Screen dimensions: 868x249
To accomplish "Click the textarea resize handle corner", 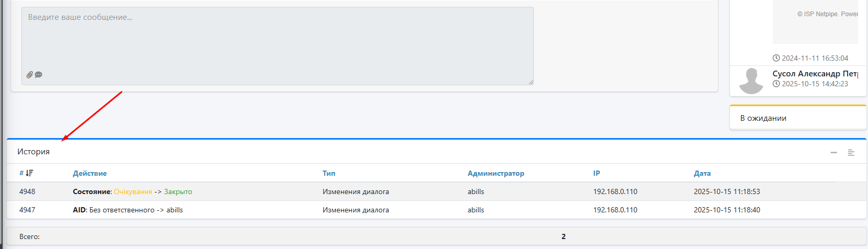I will coord(531,82).
